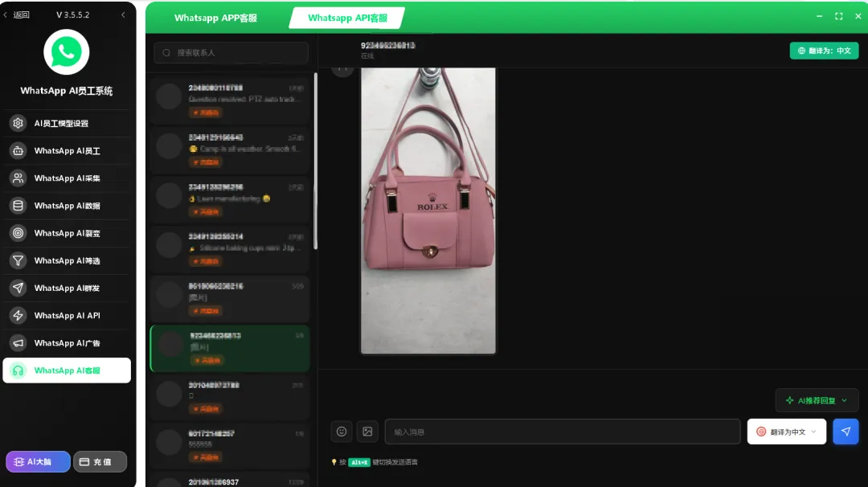Click the 输入消息 message input field

click(x=563, y=432)
